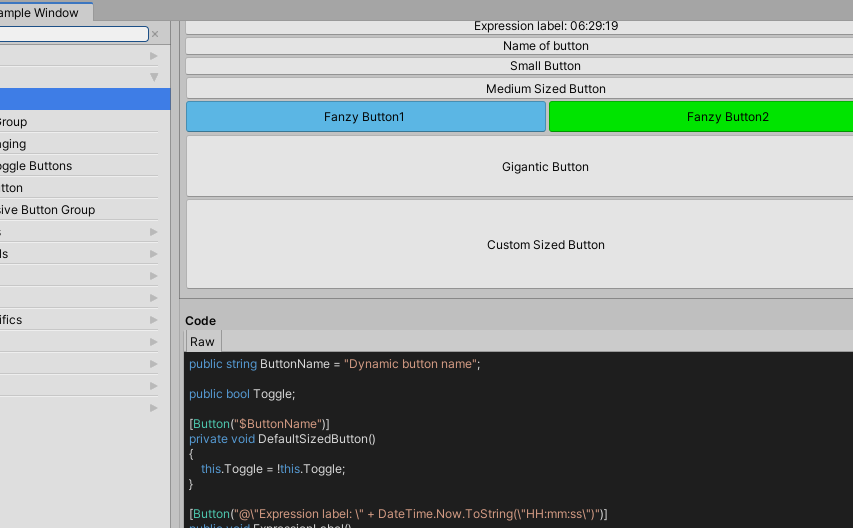
Task: Click the "Name of button" button
Action: pos(545,46)
